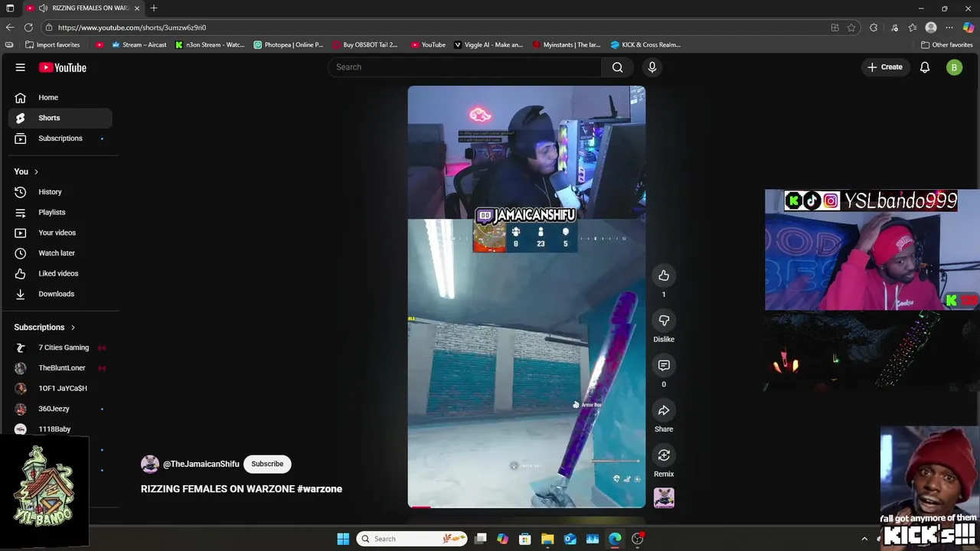Open the Short's comments
This screenshot has height=551, width=980.
(x=664, y=366)
